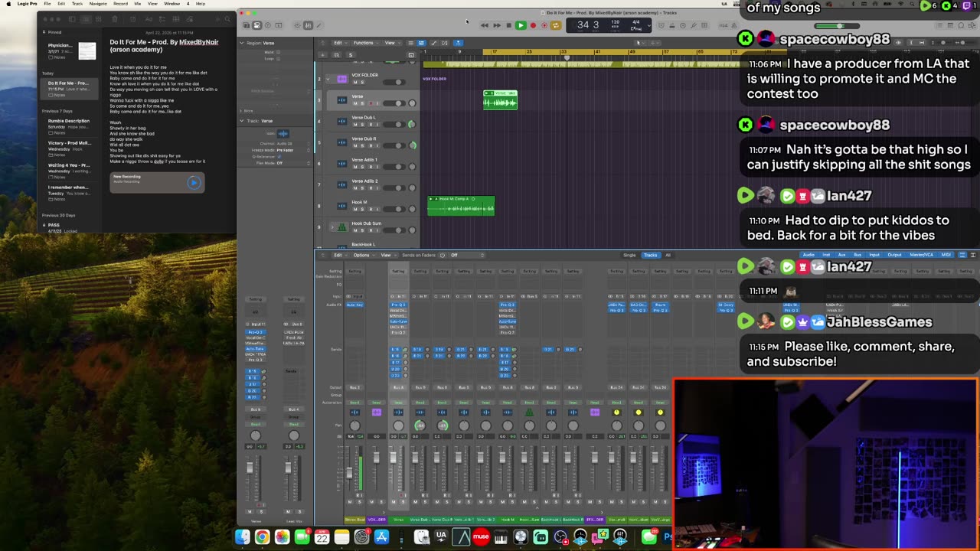The width and height of the screenshot is (980, 551).
Task: Open the Editors pencil button
Action: tap(319, 25)
